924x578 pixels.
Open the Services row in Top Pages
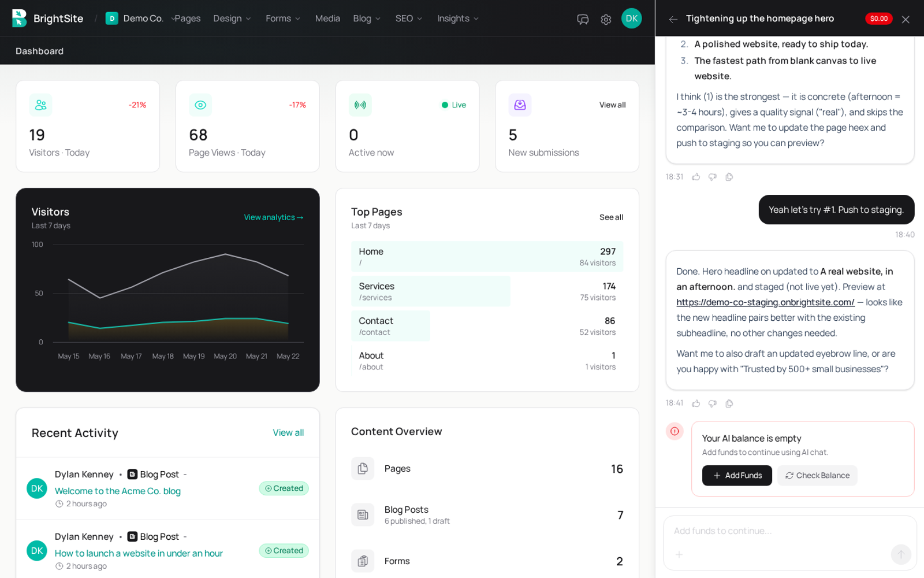pos(487,291)
